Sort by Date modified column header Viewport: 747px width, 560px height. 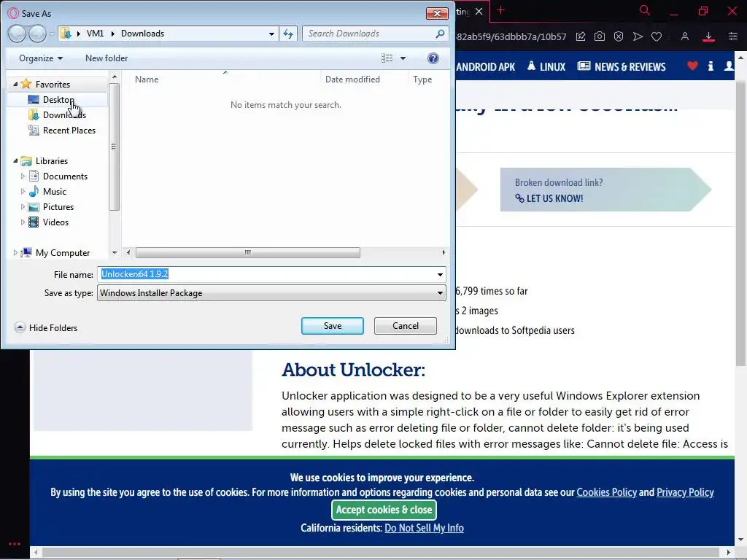352,79
